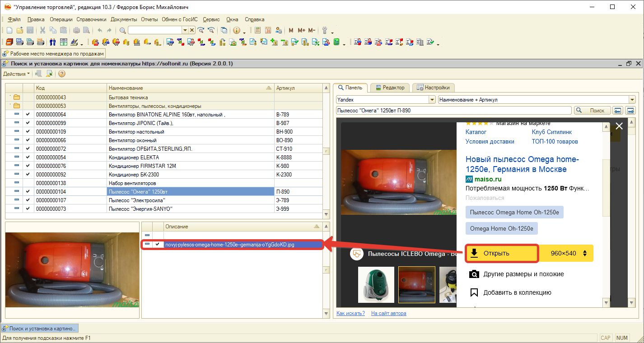Select the green vacuum cleaner thumbnail
This screenshot has width=644, height=343.
pos(376,284)
